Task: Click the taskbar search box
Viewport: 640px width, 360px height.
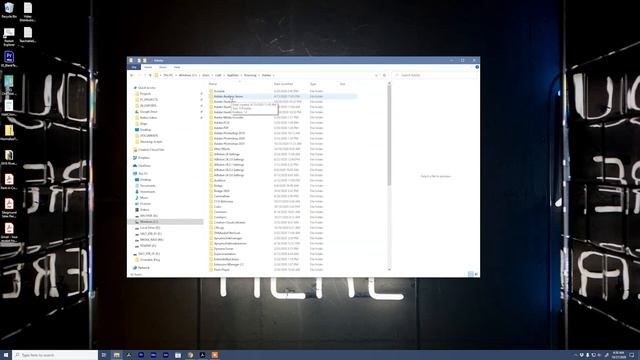Action: 55,355
